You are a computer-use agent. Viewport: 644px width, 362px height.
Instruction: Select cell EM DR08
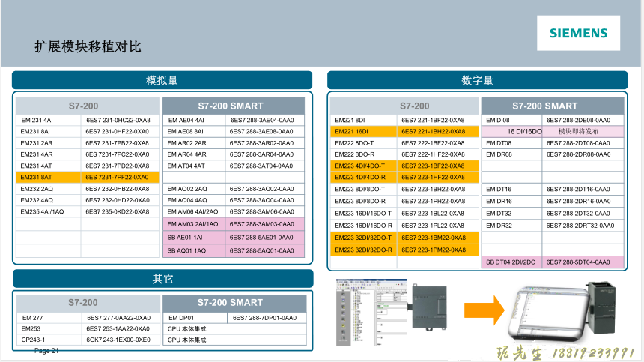click(511, 154)
